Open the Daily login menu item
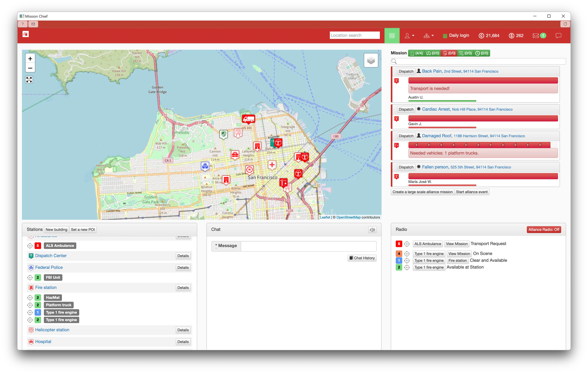The height and width of the screenshot is (373, 588). tap(456, 35)
